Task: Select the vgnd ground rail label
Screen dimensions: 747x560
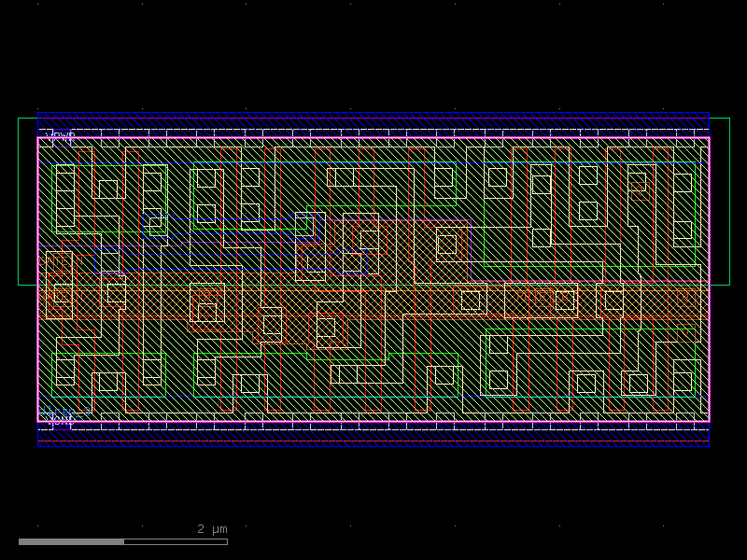Action: tap(56, 422)
